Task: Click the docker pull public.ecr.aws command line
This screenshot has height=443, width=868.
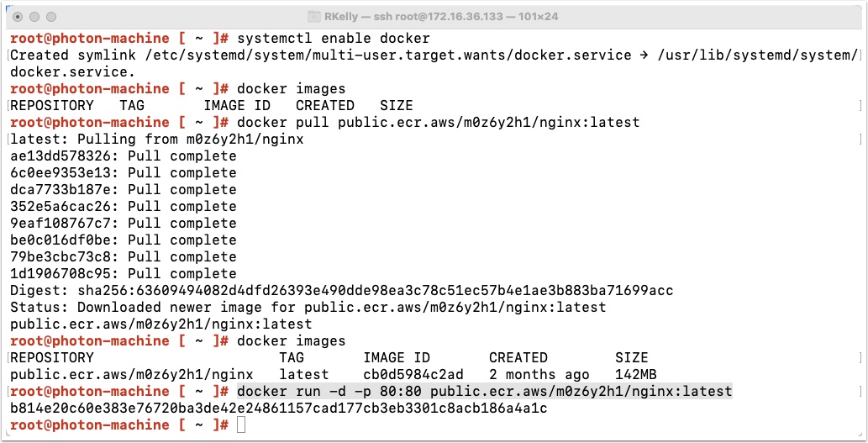Action: (x=438, y=123)
